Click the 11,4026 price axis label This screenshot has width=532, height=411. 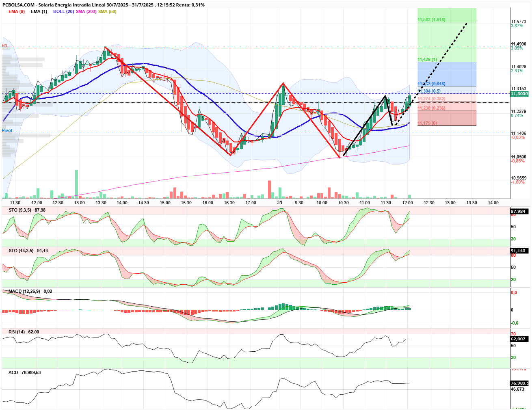click(x=519, y=67)
